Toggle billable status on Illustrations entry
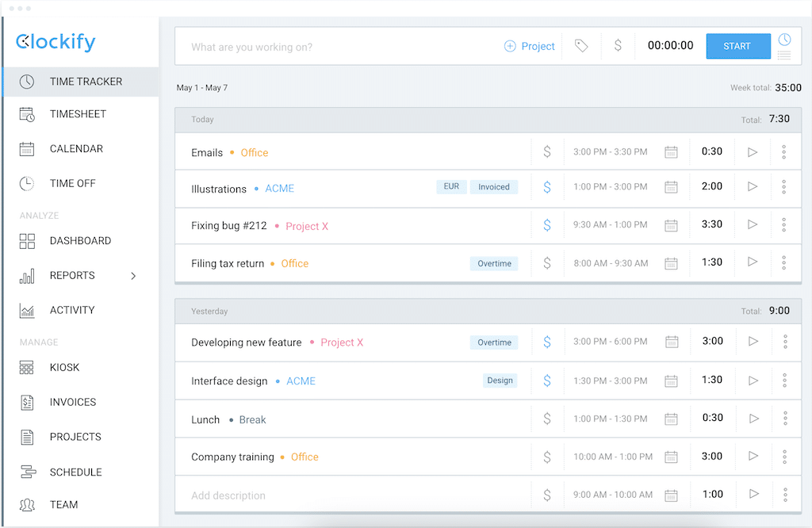 tap(547, 188)
